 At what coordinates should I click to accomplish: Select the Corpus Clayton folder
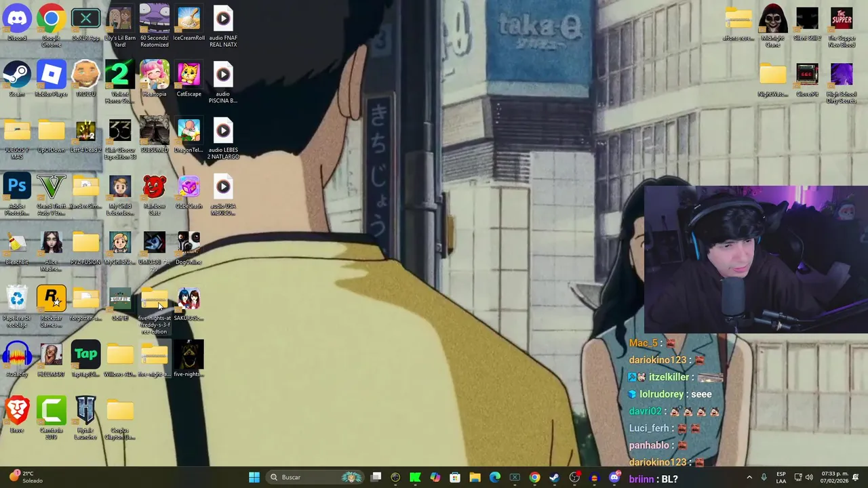pyautogui.click(x=120, y=419)
